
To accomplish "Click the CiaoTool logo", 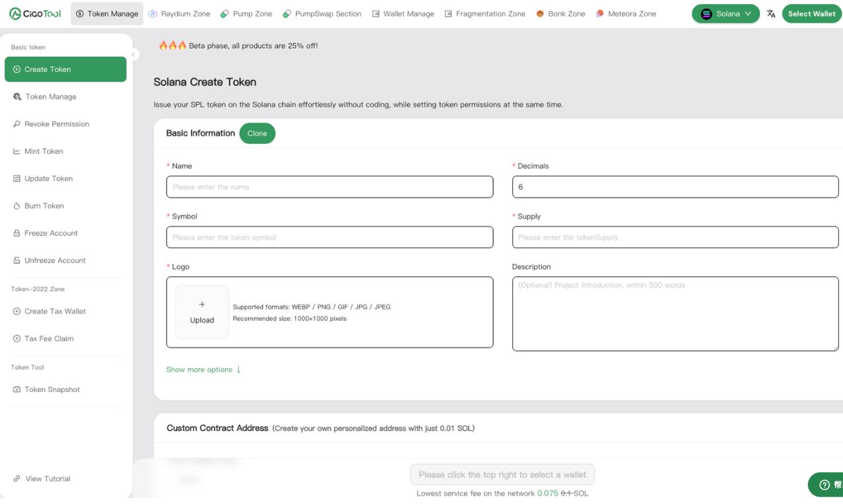I will point(36,14).
